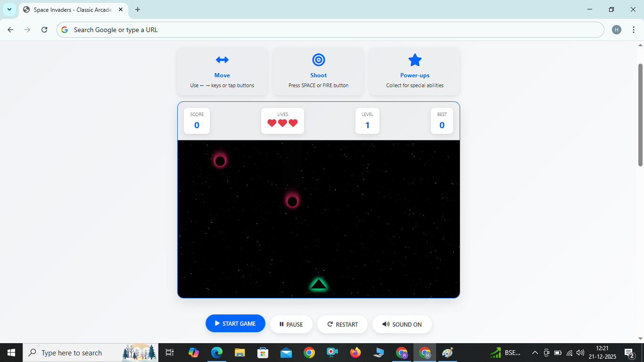Click the restart arrow icon beside RESTART

coord(330,324)
